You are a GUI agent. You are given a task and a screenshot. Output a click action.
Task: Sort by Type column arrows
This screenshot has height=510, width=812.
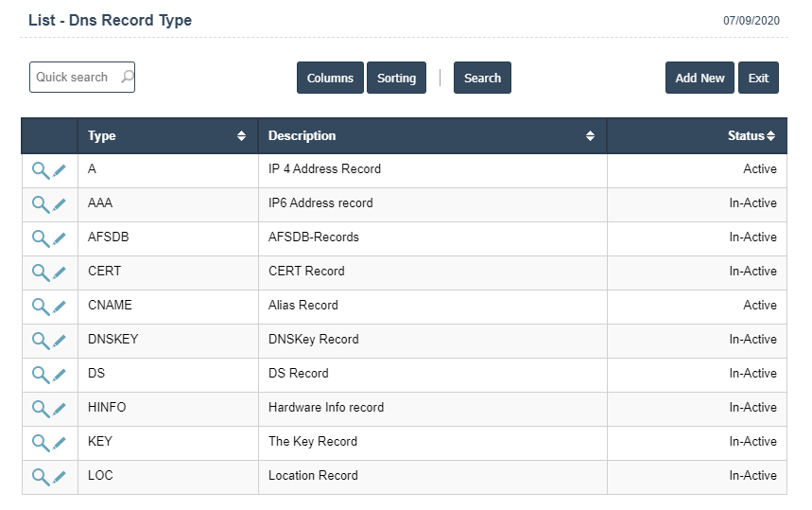pos(242,136)
